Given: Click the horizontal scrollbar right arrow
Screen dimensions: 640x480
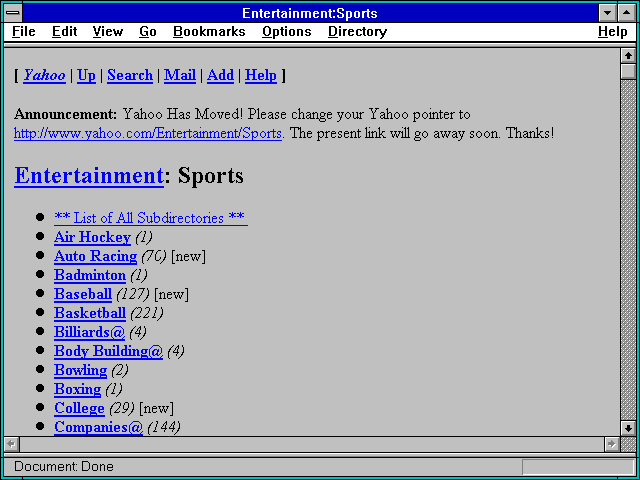Looking at the screenshot, I should click(611, 444).
